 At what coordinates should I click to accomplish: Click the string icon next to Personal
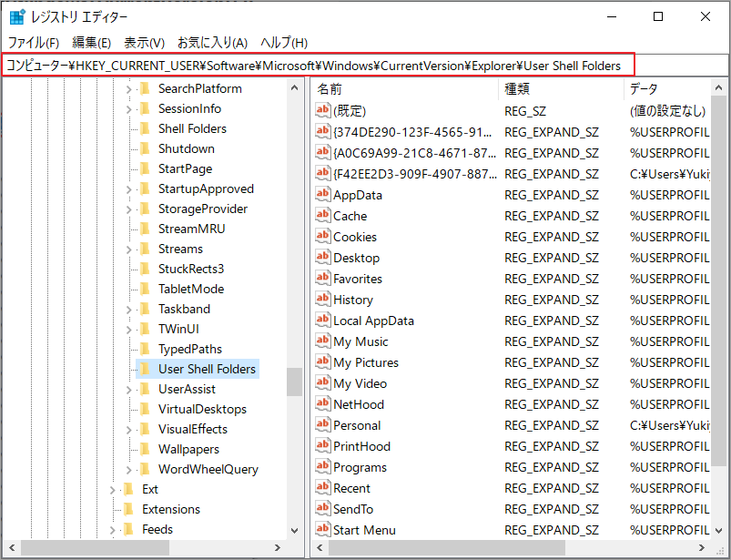coord(322,425)
